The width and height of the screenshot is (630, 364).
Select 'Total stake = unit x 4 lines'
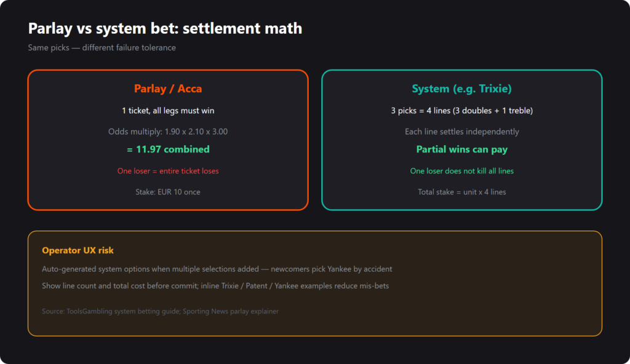click(x=461, y=192)
